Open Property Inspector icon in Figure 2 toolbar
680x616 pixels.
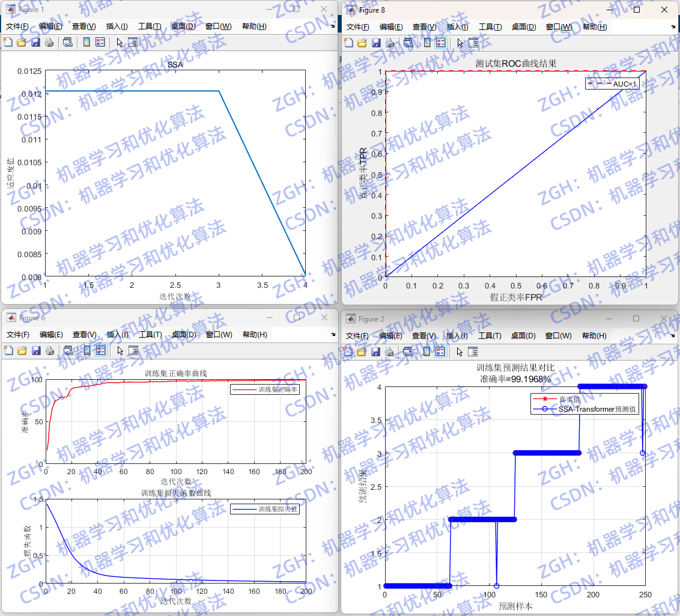(473, 352)
